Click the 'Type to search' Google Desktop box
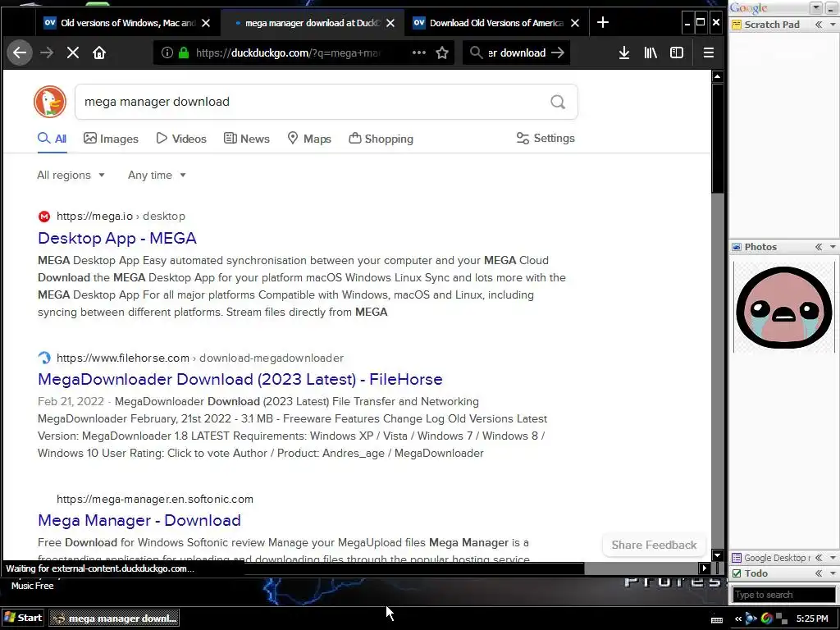This screenshot has height=630, width=840. pyautogui.click(x=783, y=595)
